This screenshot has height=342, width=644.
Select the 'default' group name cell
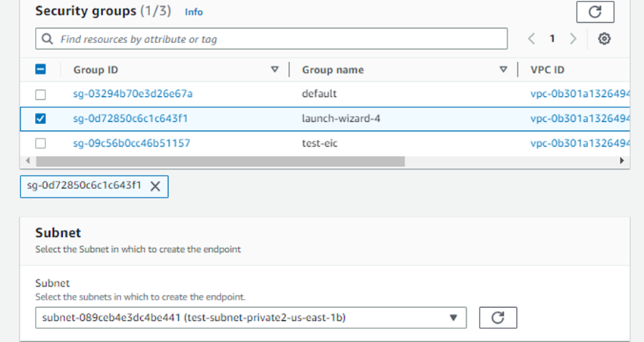click(319, 94)
